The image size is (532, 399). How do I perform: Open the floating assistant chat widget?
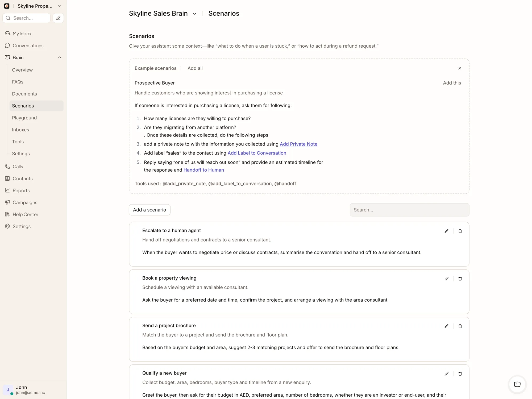click(517, 384)
